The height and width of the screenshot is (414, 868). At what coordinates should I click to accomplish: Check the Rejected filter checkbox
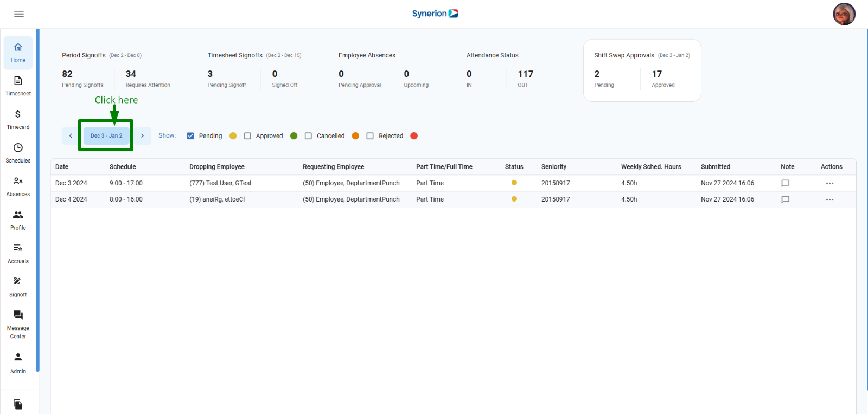(370, 136)
